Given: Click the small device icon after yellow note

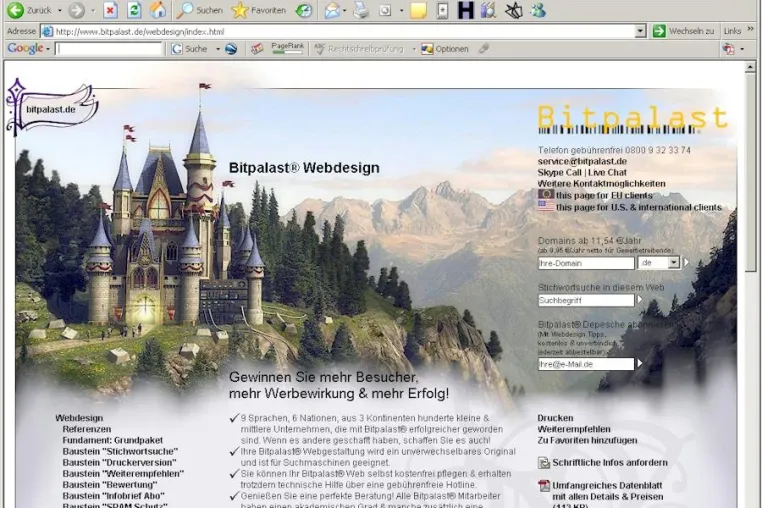Looking at the screenshot, I should pyautogui.click(x=442, y=10).
